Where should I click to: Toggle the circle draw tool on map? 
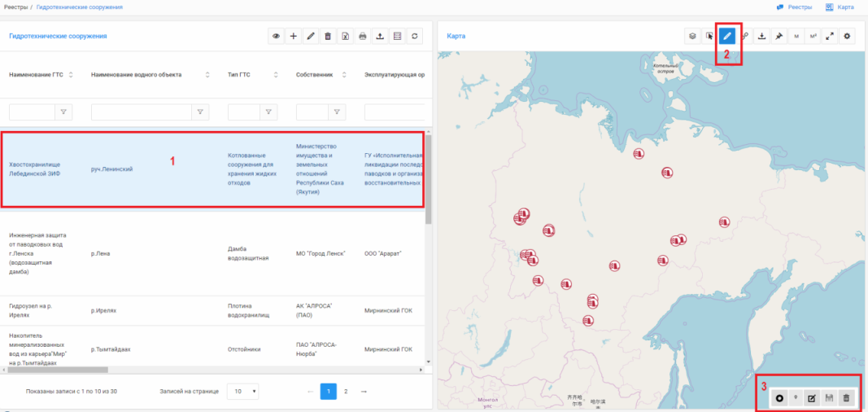779,398
